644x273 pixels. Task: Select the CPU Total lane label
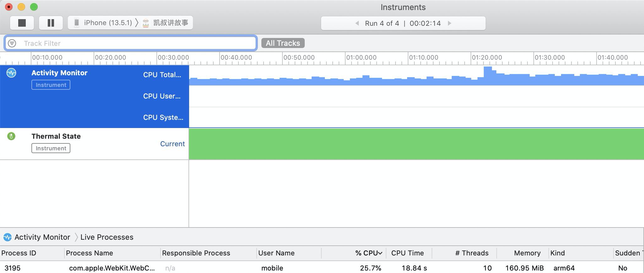click(162, 75)
